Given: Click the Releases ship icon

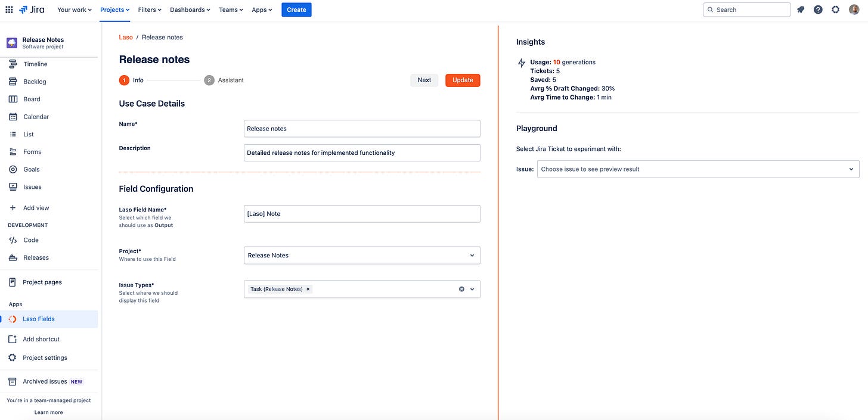Looking at the screenshot, I should [13, 258].
